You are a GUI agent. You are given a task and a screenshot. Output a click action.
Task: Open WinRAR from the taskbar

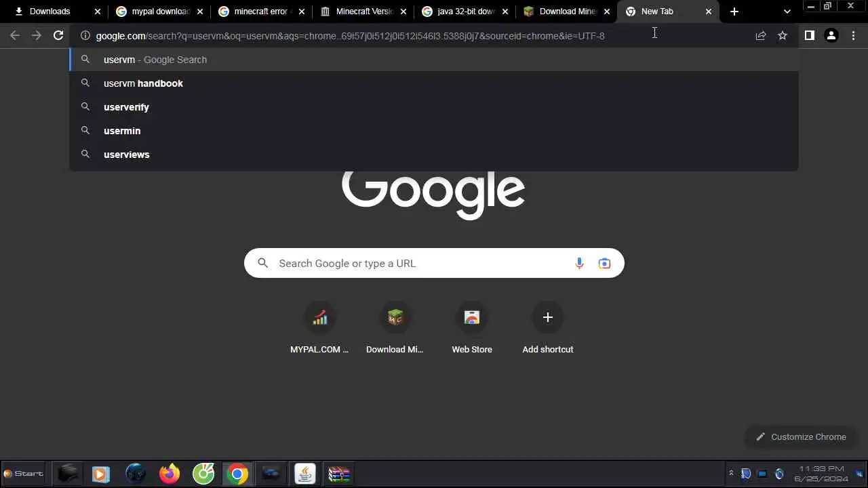pos(339,473)
